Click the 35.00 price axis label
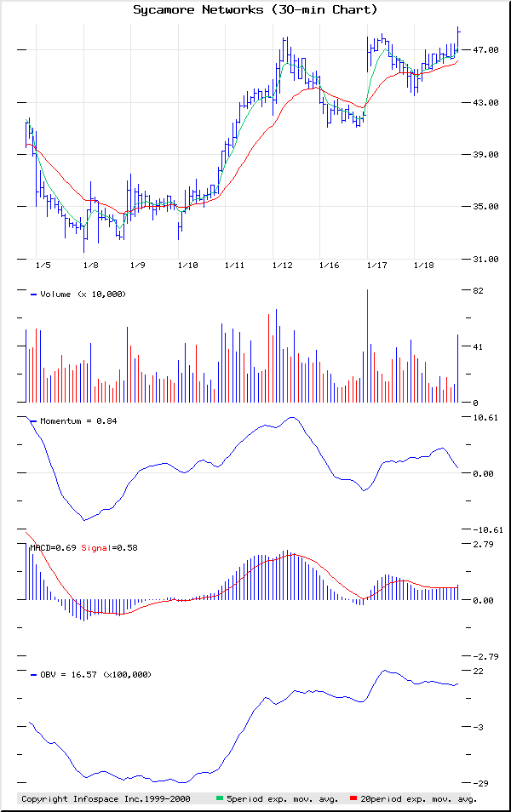The image size is (511, 812). [485, 206]
